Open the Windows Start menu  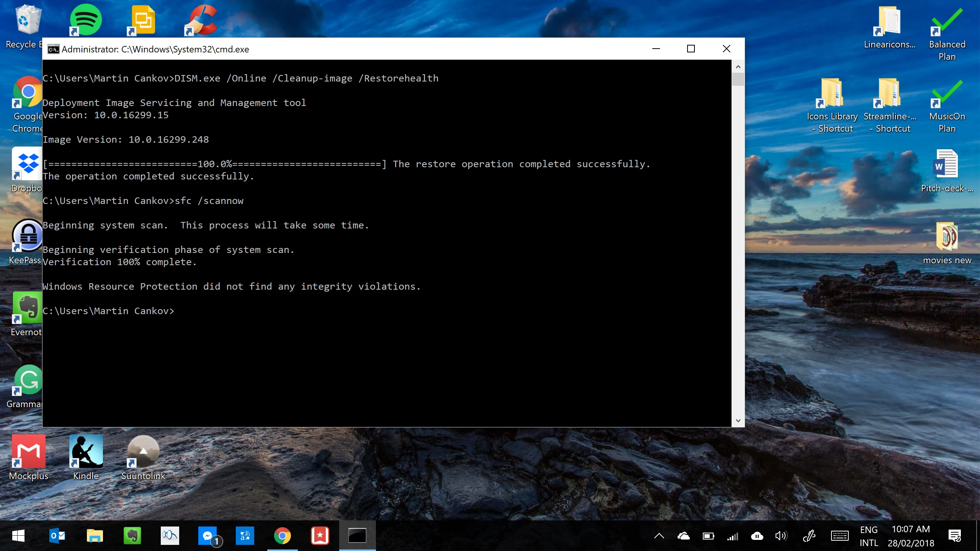[x=18, y=536]
